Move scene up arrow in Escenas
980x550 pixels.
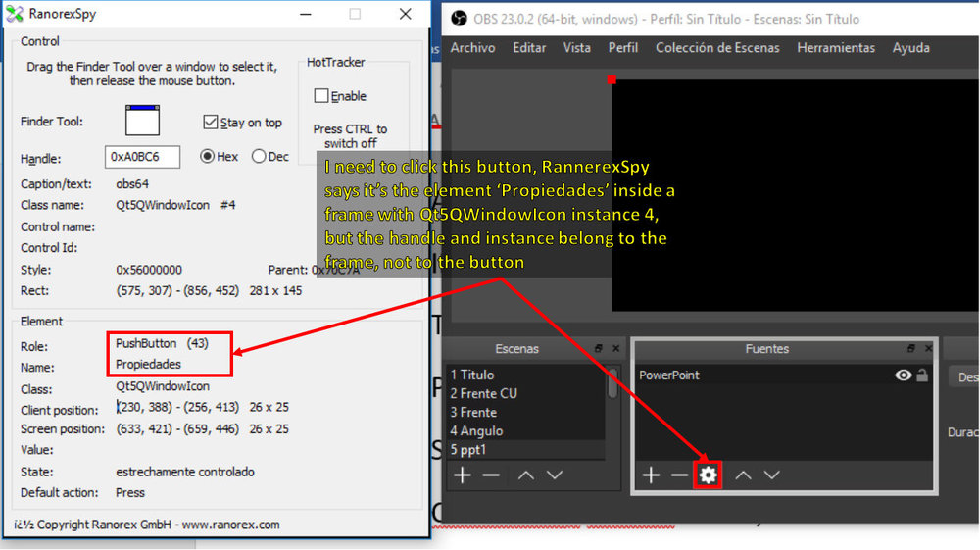pyautogui.click(x=525, y=475)
